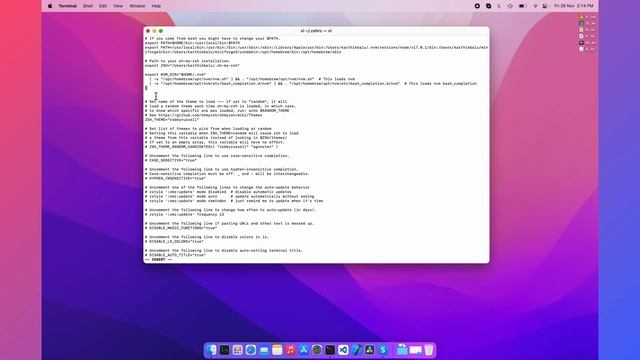The width and height of the screenshot is (640, 360).
Task: Click the '# DISABLE_LS_COLORS' line
Action: click(x=174, y=241)
